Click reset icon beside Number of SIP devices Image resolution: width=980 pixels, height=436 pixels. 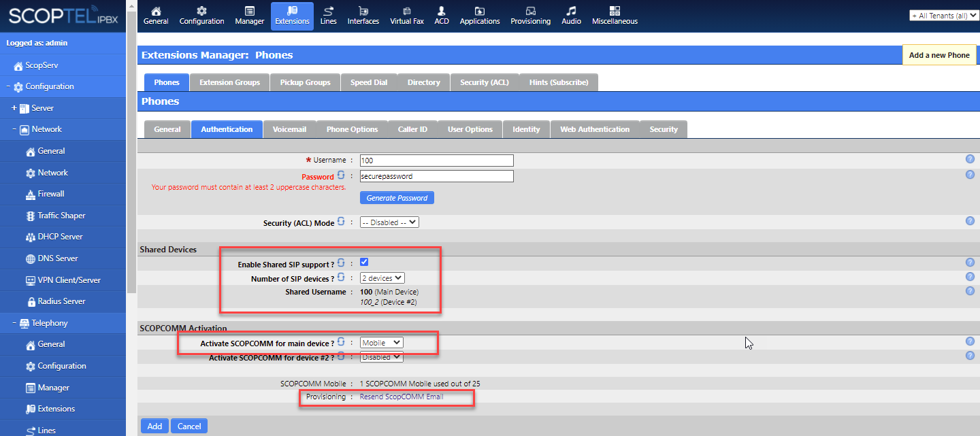click(341, 278)
